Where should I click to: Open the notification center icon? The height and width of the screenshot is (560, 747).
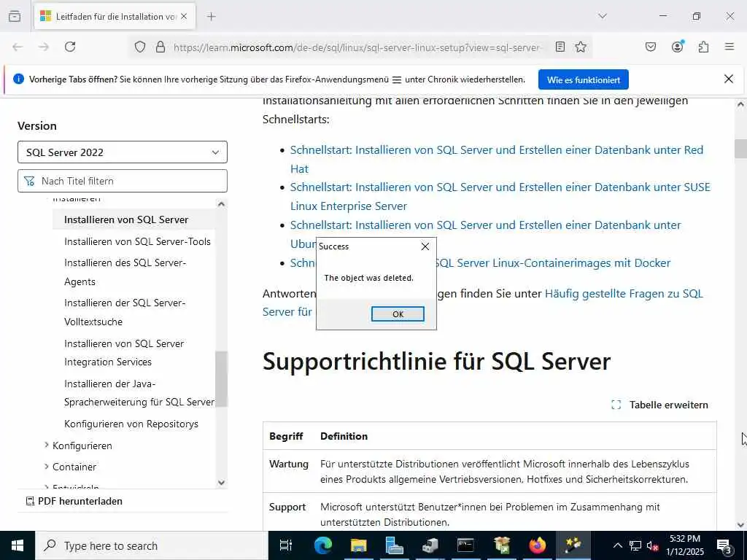coord(724,545)
